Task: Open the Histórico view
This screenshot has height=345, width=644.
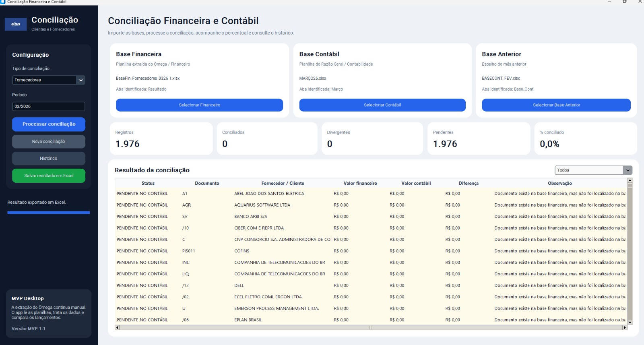Action: coord(49,158)
